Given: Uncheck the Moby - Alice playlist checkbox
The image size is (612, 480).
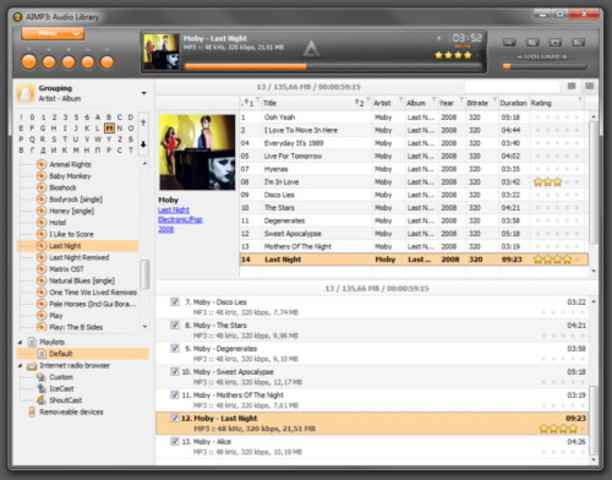Looking at the screenshot, I should 174,441.
